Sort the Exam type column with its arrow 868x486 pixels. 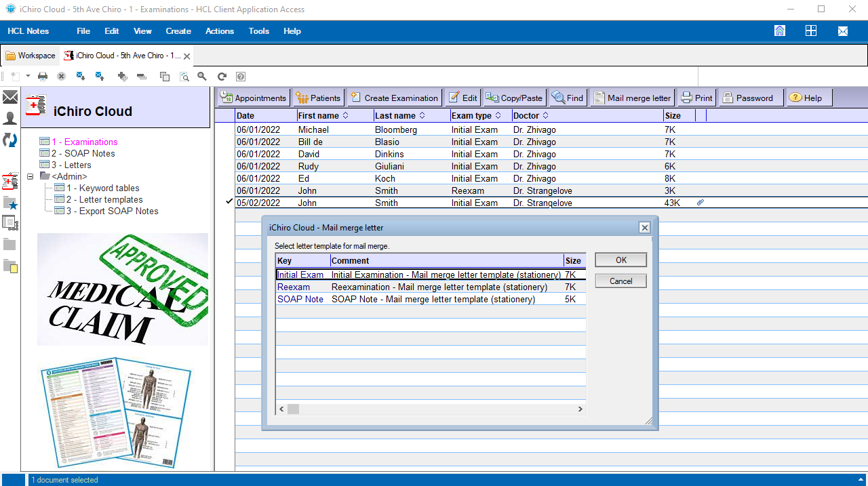coord(498,116)
